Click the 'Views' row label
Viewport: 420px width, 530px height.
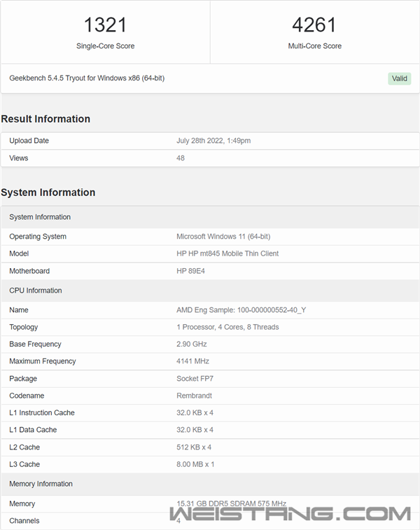click(19, 158)
